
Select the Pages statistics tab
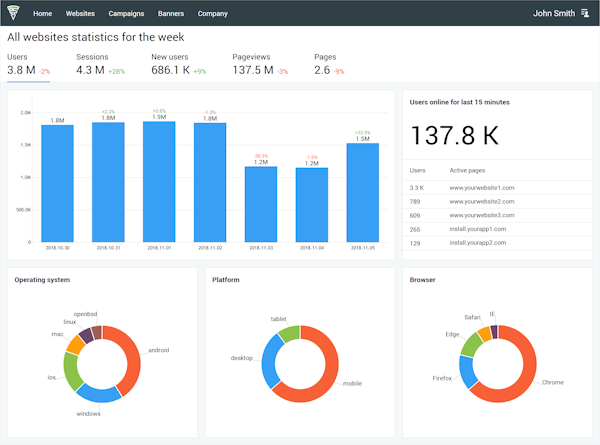point(329,64)
